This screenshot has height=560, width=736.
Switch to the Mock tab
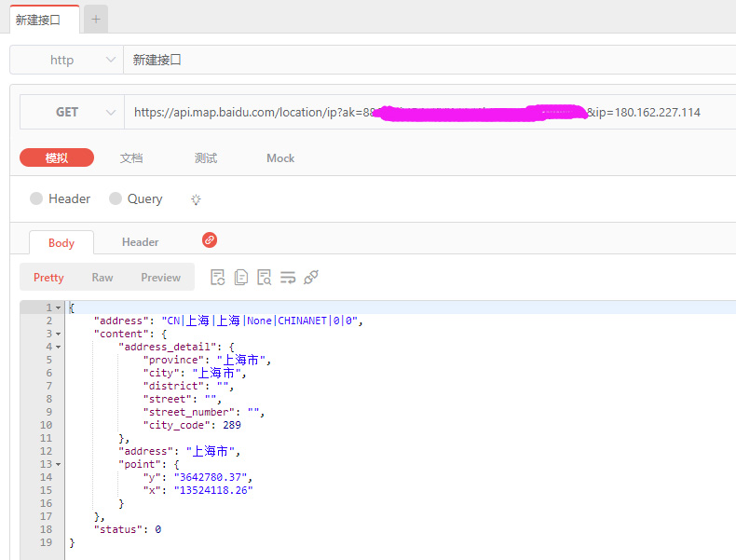pos(280,158)
